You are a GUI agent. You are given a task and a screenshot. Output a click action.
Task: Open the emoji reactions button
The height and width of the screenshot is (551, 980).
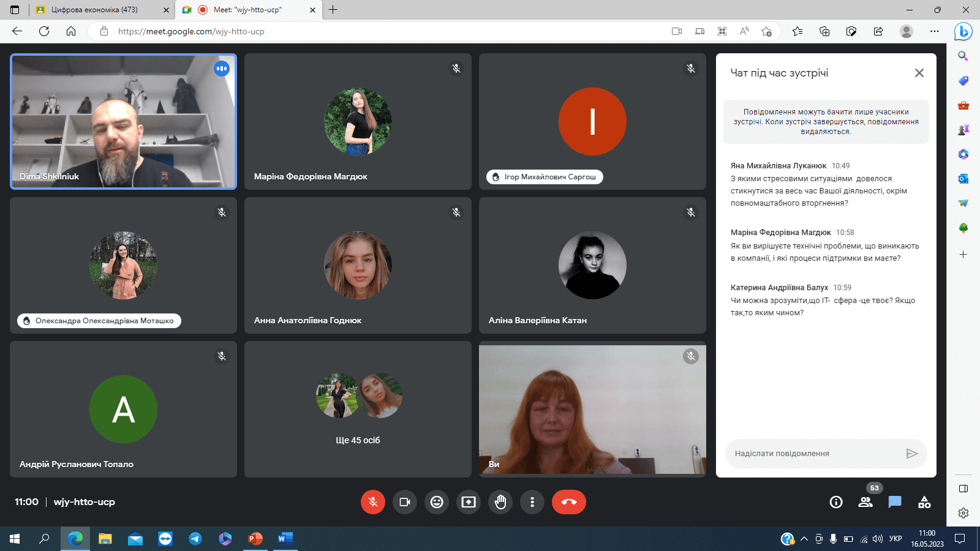click(437, 502)
